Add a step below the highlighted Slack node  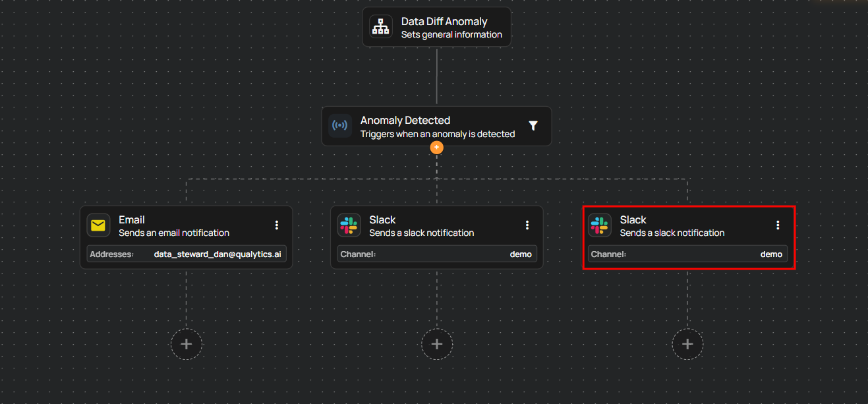(x=687, y=344)
